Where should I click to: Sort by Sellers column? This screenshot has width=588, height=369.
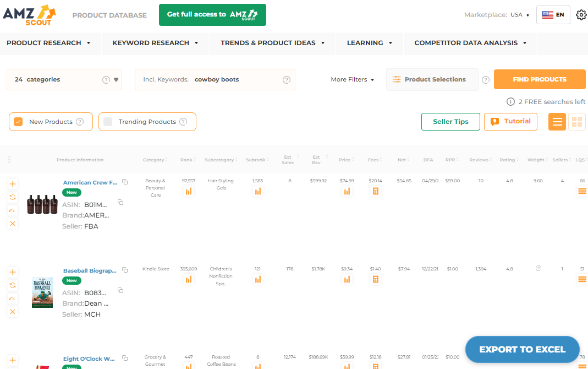coord(562,160)
